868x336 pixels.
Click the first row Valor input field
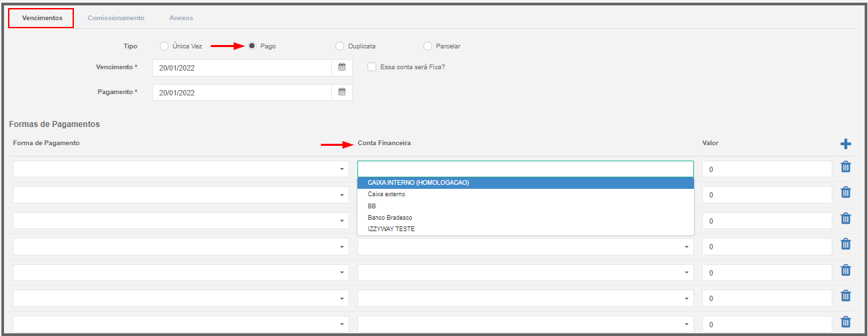click(767, 169)
